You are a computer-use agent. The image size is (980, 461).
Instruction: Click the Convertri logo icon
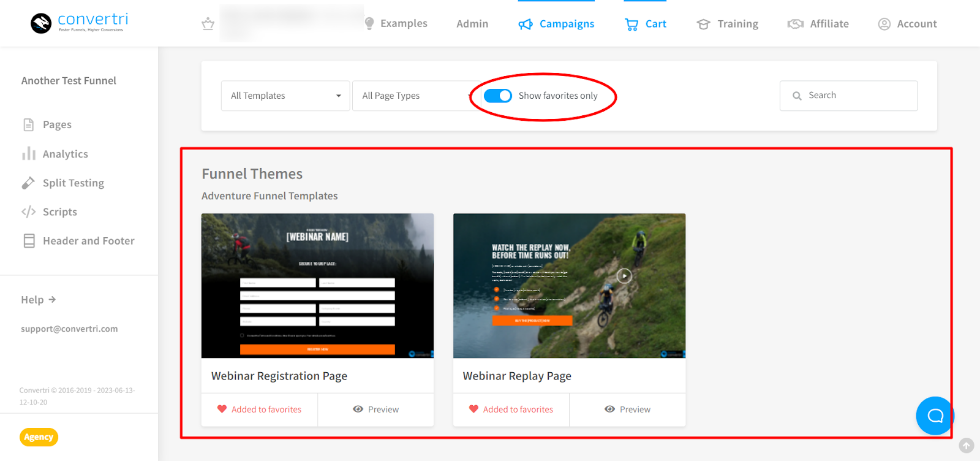(41, 23)
